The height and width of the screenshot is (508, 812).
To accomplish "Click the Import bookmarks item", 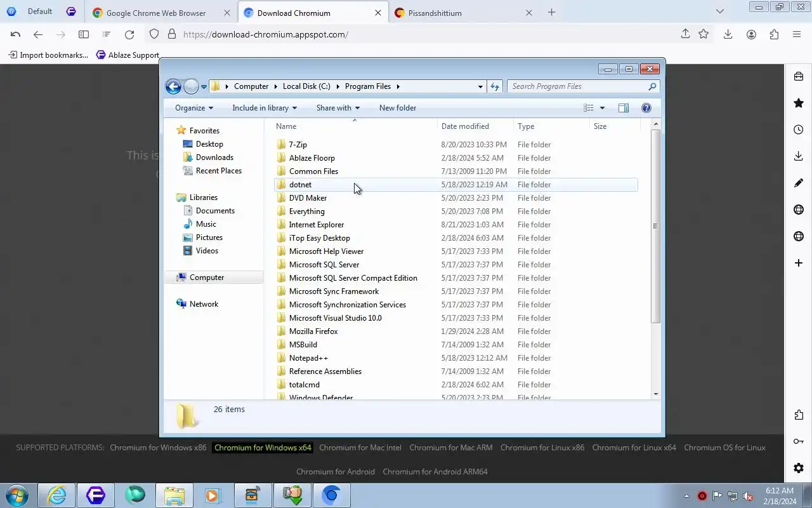I will (x=48, y=55).
